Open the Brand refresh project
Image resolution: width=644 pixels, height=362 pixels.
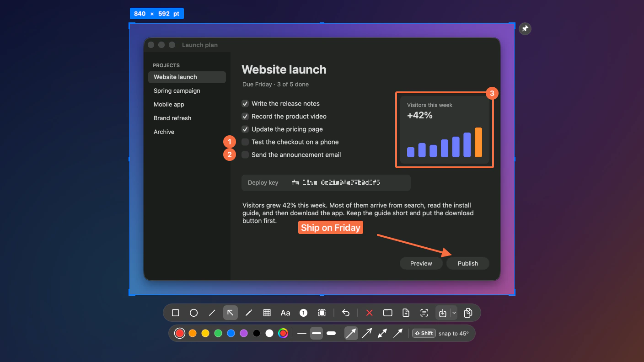coord(187,118)
